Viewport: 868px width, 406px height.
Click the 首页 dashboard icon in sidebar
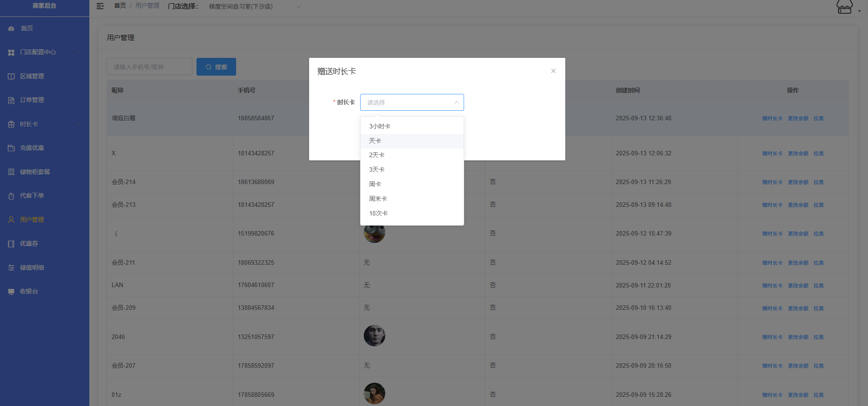[11, 29]
